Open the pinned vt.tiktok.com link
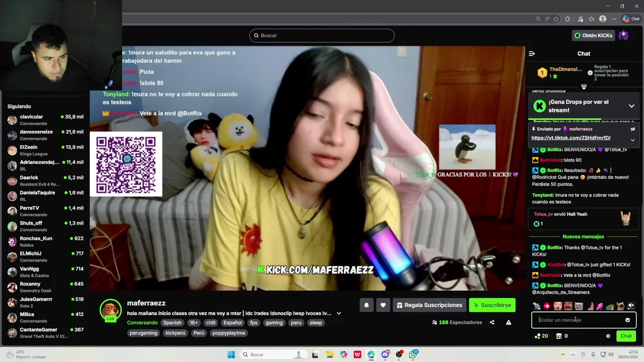This screenshot has width=644, height=362. 571,138
